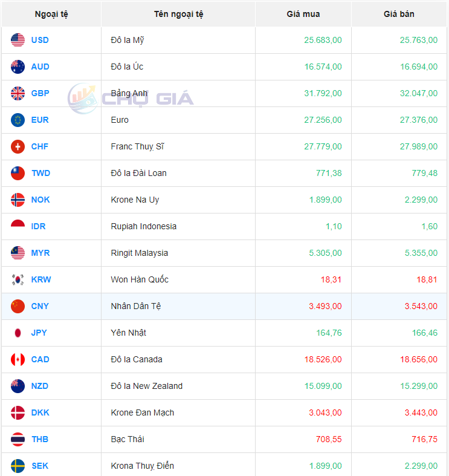Click the "Giá mua" column header

point(303,14)
